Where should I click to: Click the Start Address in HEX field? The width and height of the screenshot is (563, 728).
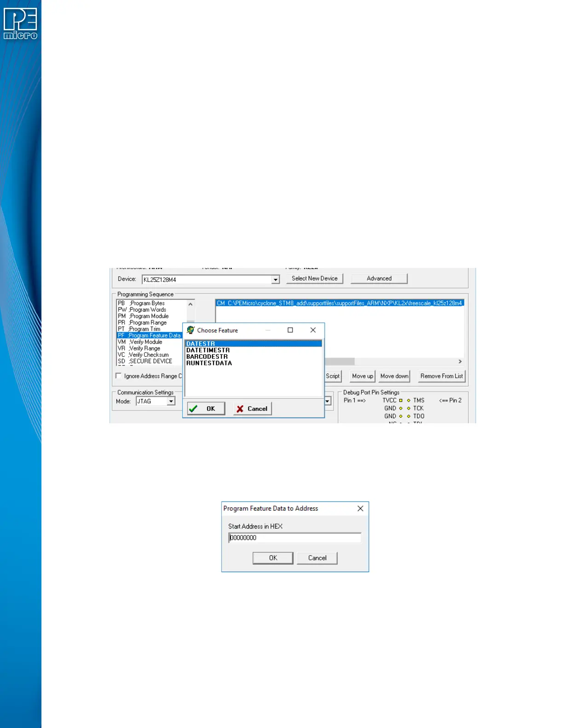[294, 538]
